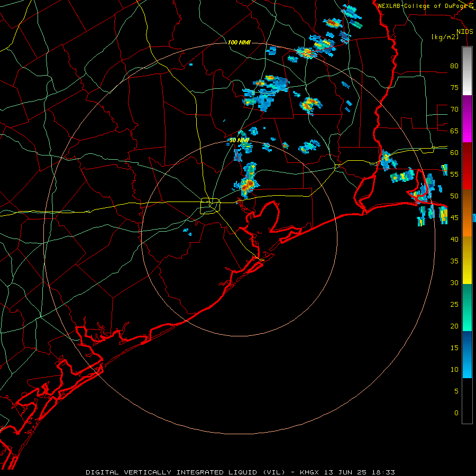Click the [kg/m2] units label

click(x=445, y=37)
